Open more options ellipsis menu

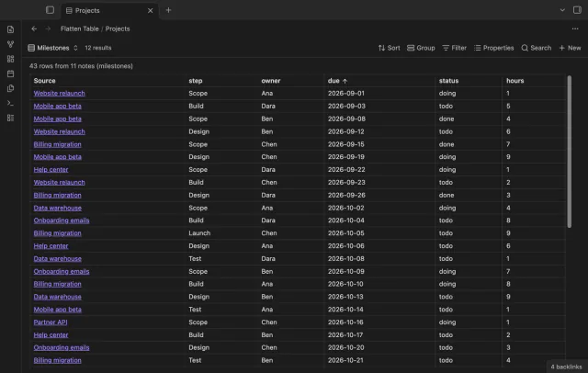575,28
